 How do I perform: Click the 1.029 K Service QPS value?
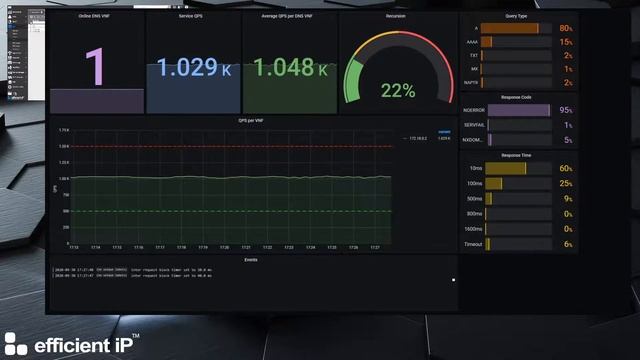[193, 67]
